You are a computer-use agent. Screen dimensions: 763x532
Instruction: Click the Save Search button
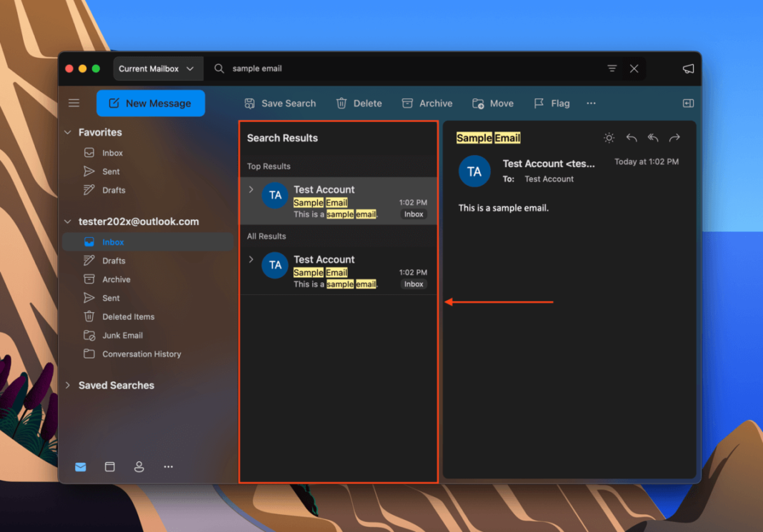click(280, 104)
